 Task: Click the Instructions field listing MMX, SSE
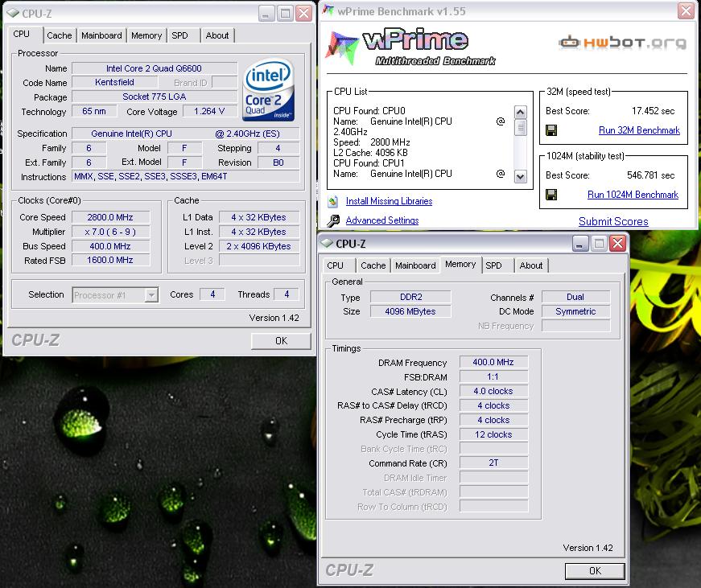click(186, 176)
